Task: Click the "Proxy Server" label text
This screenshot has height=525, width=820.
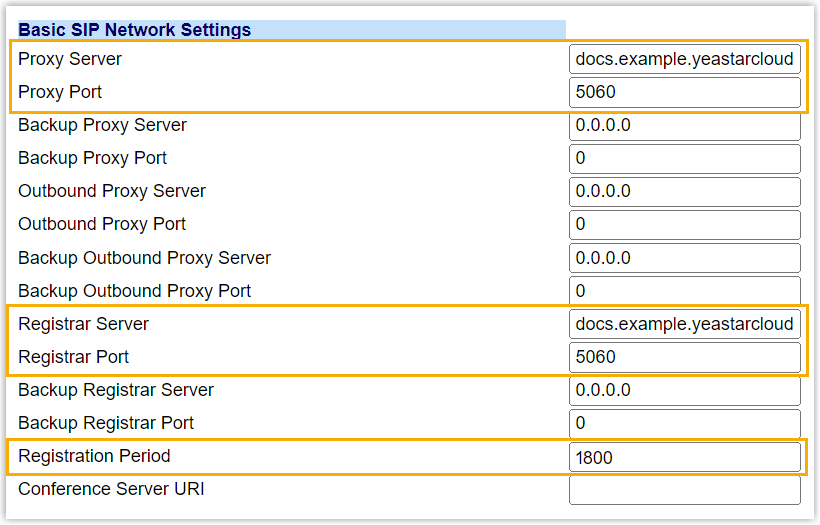Action: (x=70, y=59)
